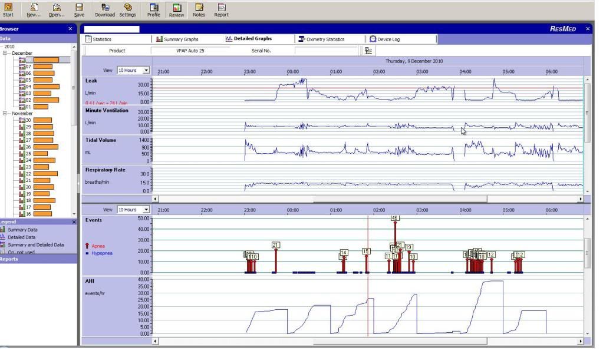The width and height of the screenshot is (603, 364).
Task: Select November 27 data entry
Action: pyautogui.click(x=36, y=140)
